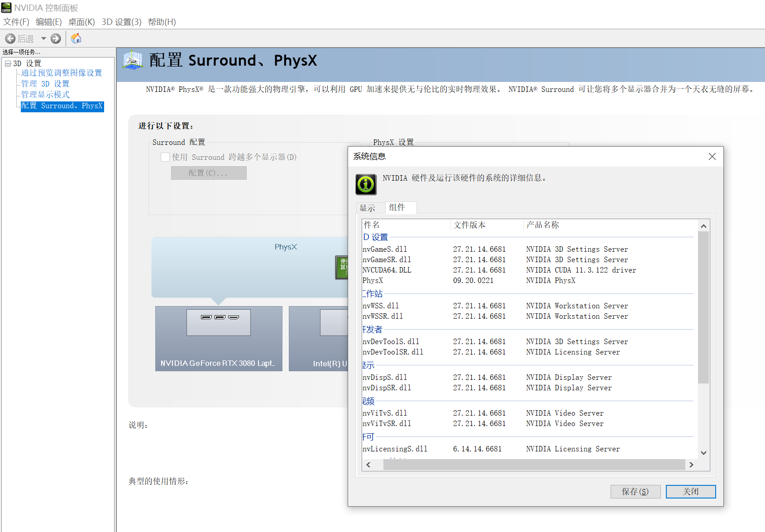Click the back arrow toolbar icon
Viewport: 765px width, 532px height.
tap(10, 38)
